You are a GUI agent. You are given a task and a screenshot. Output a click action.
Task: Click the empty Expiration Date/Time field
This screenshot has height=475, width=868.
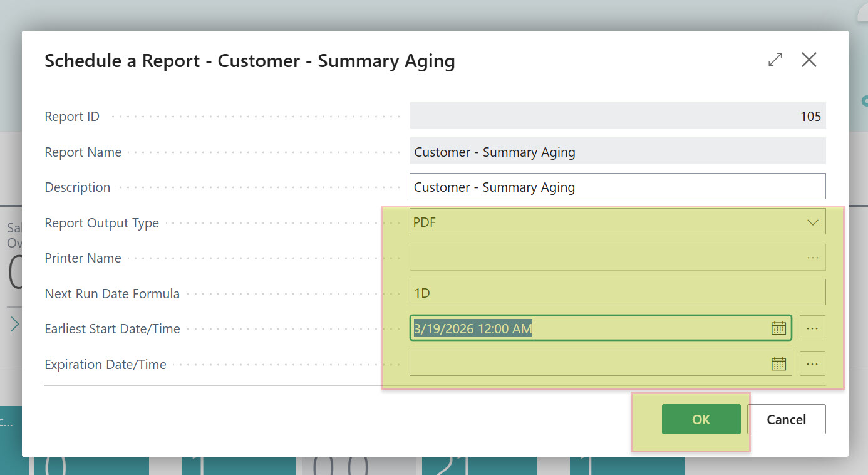point(589,364)
